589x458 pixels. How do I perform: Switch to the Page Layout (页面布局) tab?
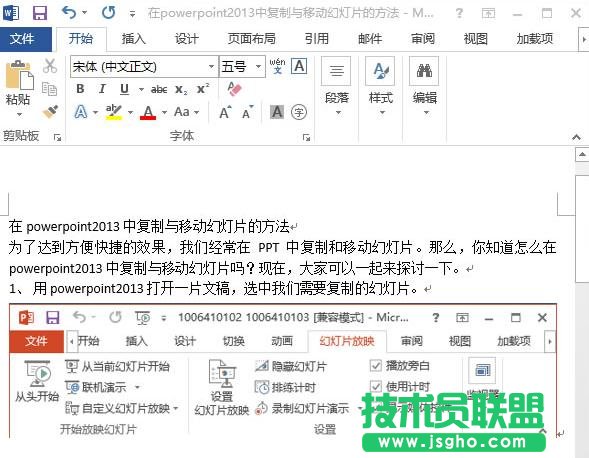(251, 39)
